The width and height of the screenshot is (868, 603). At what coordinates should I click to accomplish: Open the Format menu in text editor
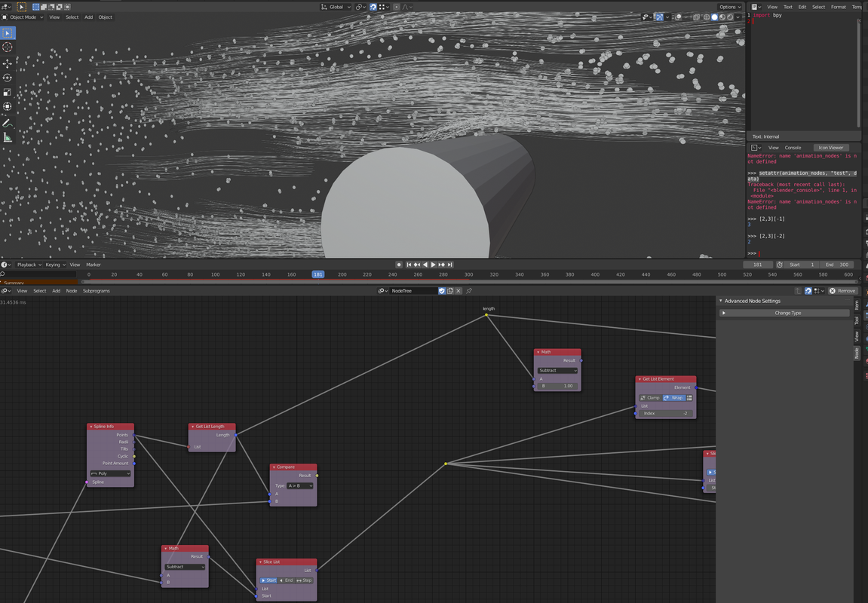click(x=838, y=8)
